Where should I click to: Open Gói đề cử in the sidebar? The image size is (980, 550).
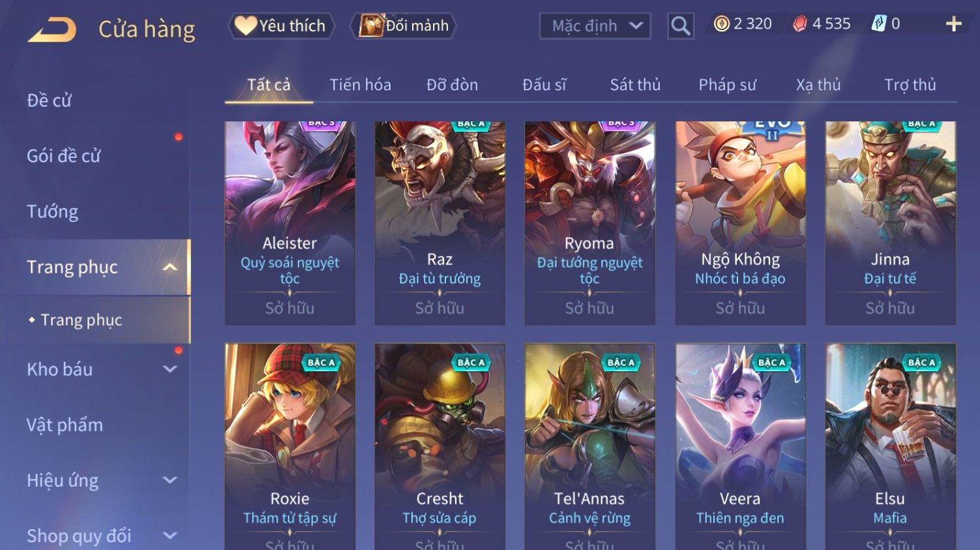[63, 156]
